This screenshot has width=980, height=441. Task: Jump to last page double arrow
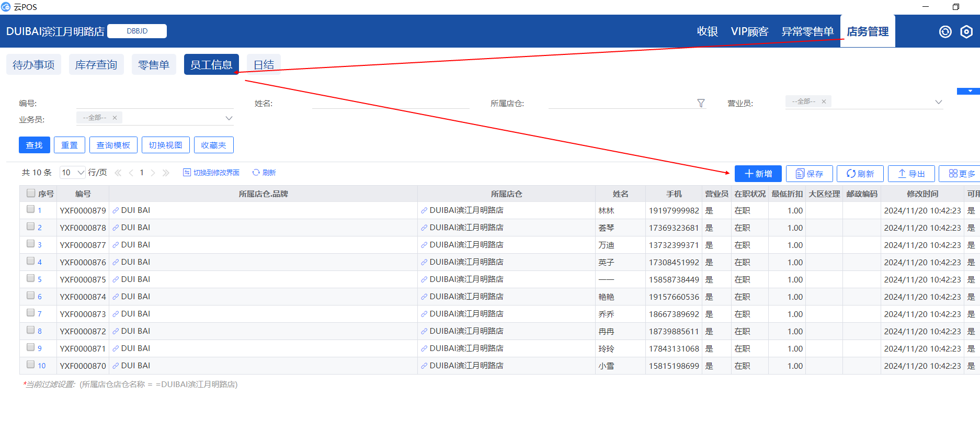[x=166, y=173]
